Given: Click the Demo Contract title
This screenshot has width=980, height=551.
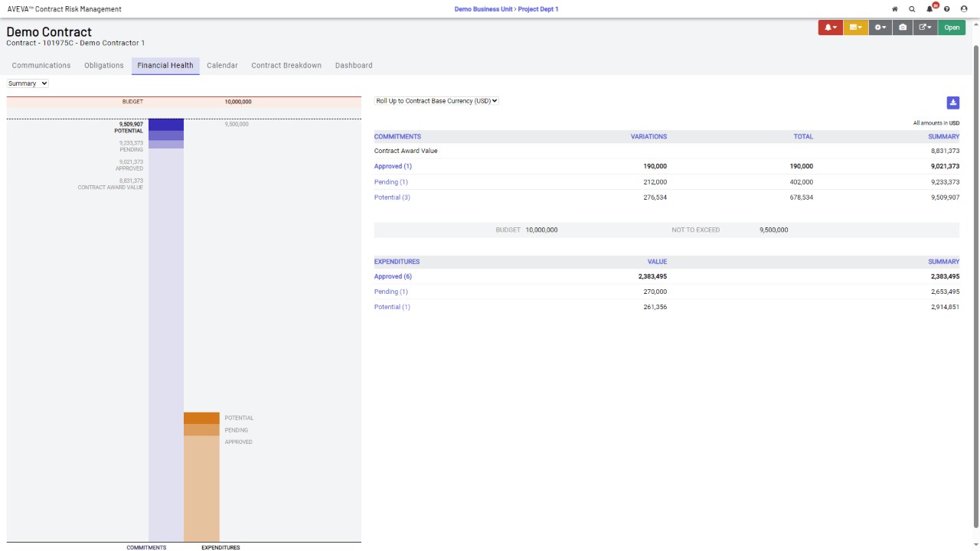Looking at the screenshot, I should click(x=49, y=31).
